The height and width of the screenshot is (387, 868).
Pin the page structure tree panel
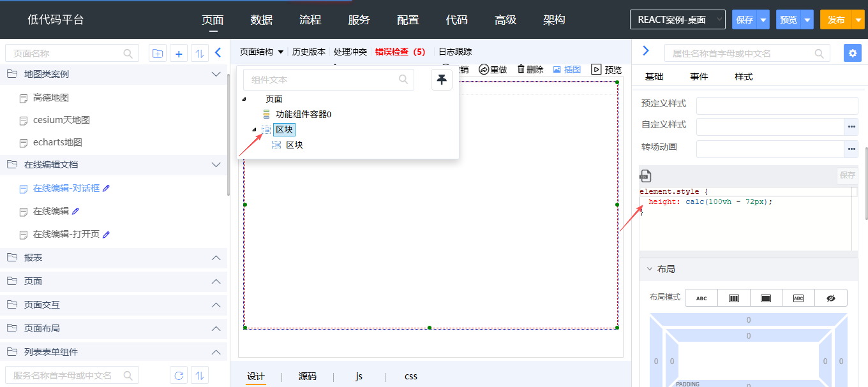442,80
